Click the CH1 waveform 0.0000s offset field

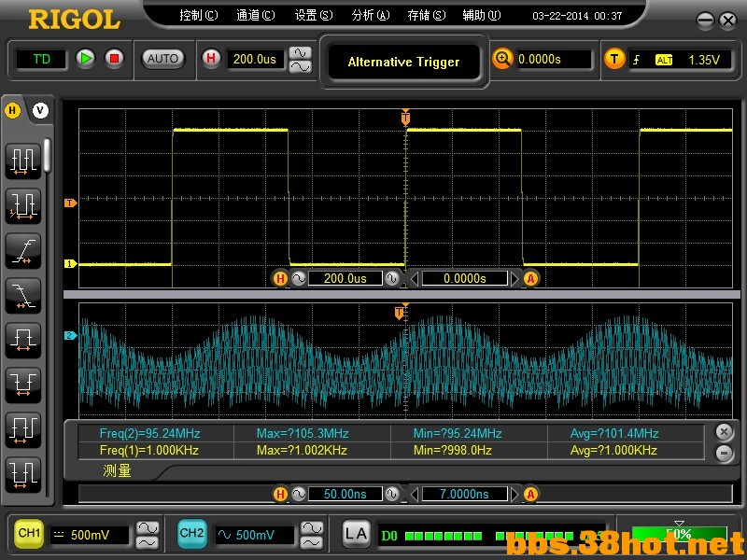coord(465,278)
